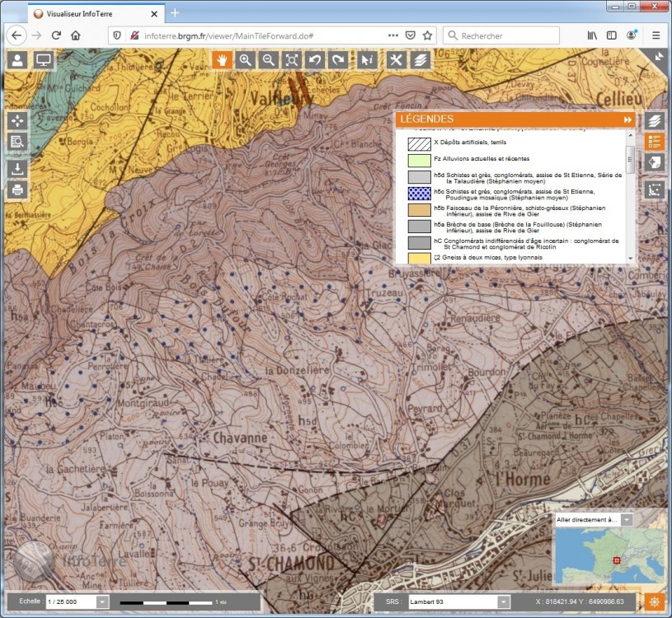
Task: Toggle the legend panel button
Action: pyautogui.click(x=655, y=141)
